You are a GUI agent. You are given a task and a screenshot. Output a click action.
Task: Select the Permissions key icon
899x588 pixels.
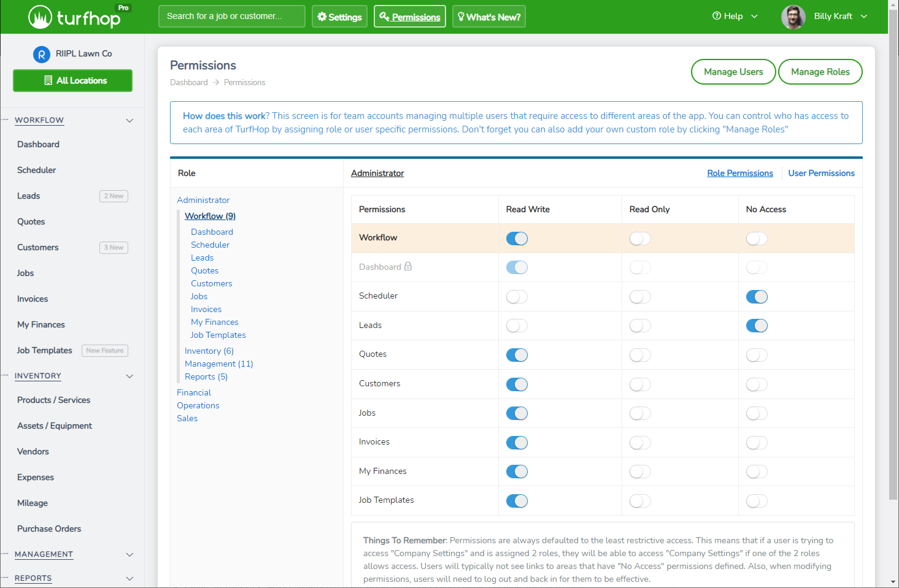point(384,17)
